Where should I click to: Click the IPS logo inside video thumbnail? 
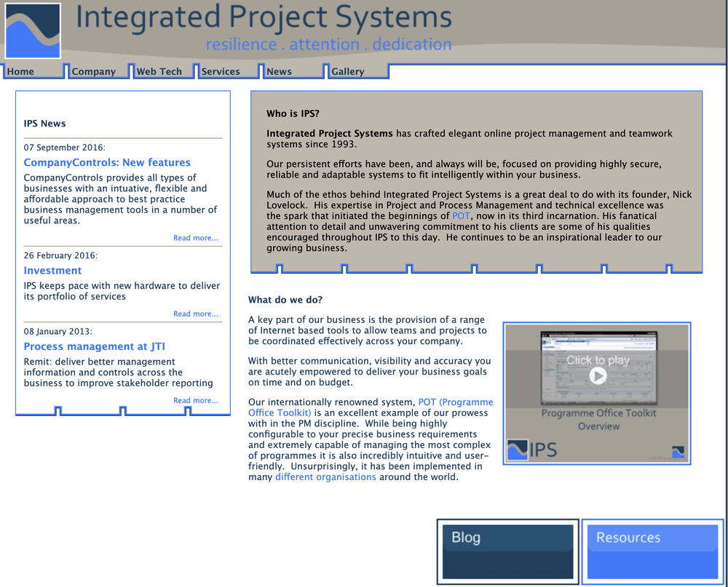coord(532,450)
